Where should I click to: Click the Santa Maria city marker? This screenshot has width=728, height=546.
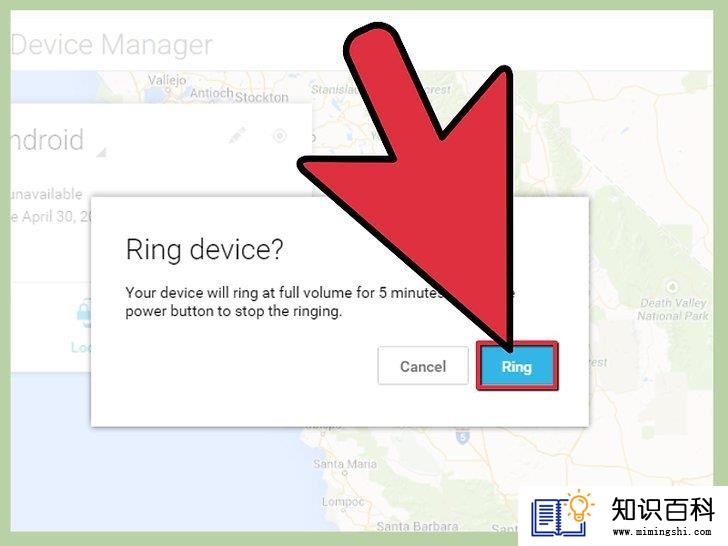coord(344,473)
